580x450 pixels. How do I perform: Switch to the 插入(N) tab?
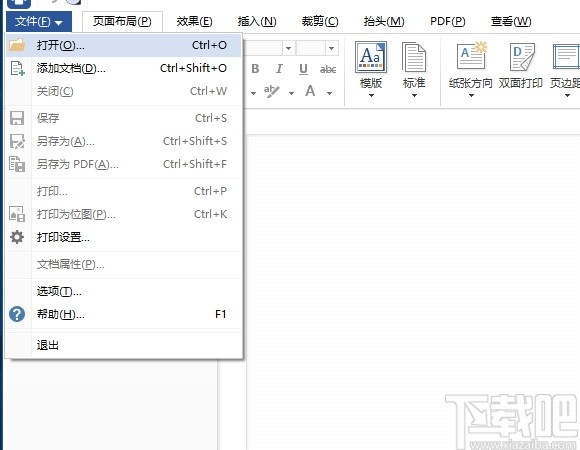pos(257,22)
